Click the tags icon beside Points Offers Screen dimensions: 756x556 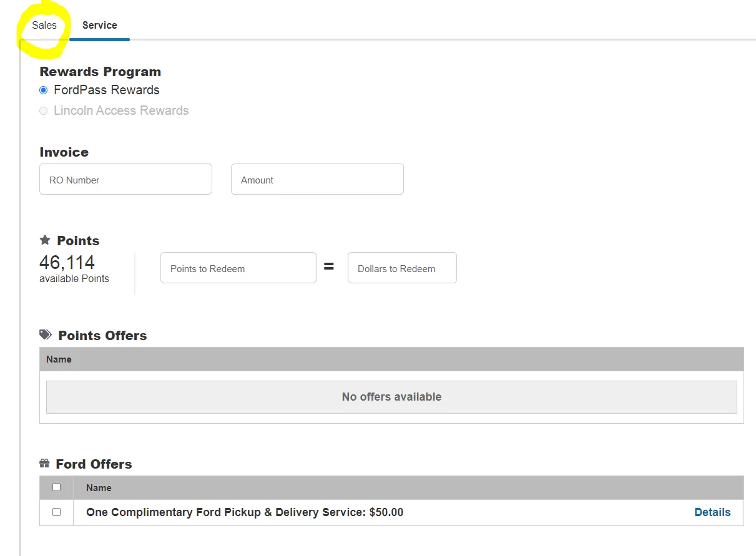46,335
